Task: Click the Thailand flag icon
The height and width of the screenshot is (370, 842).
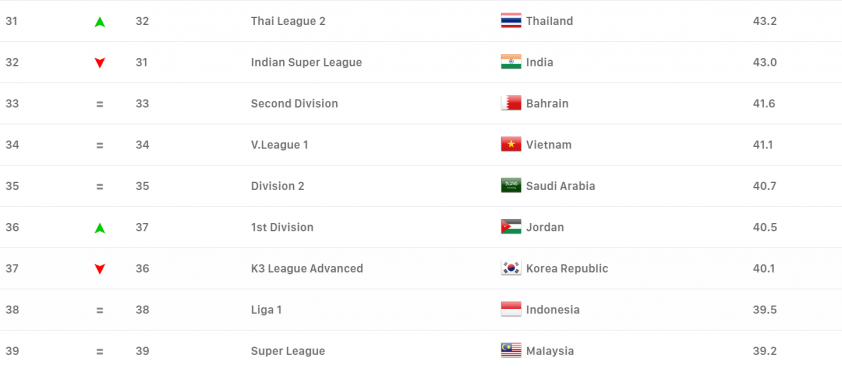Action: click(x=511, y=21)
